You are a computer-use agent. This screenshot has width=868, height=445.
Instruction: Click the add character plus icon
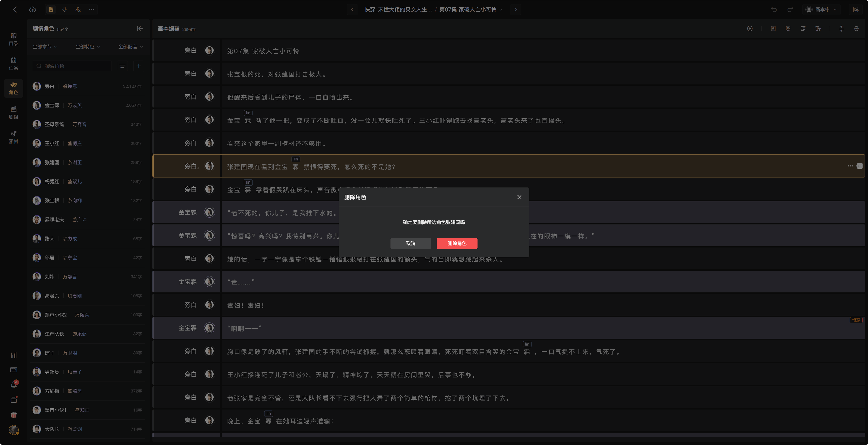tap(139, 66)
